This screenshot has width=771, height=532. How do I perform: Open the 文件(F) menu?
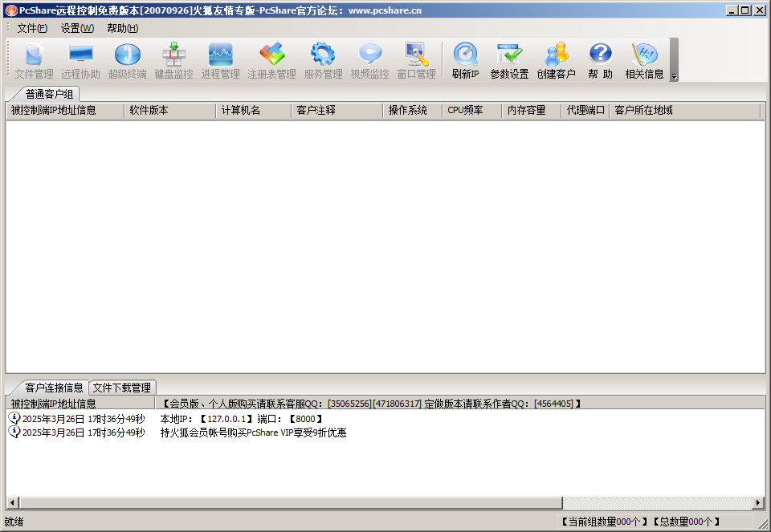click(32, 28)
